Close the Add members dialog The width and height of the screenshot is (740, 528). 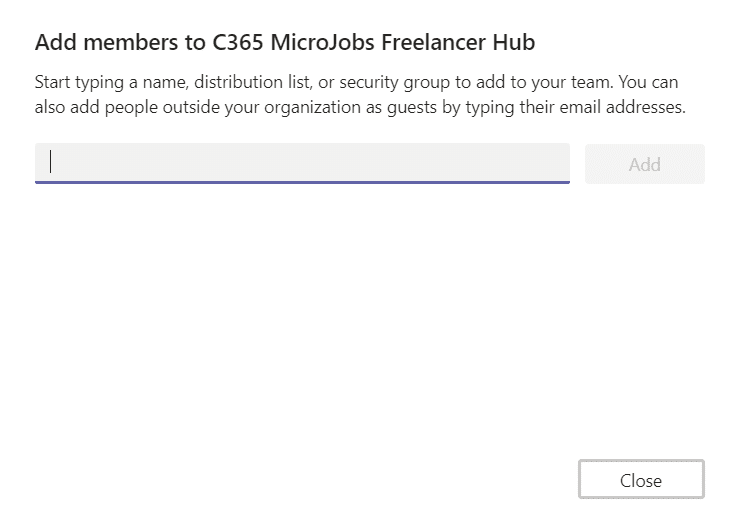pos(641,479)
